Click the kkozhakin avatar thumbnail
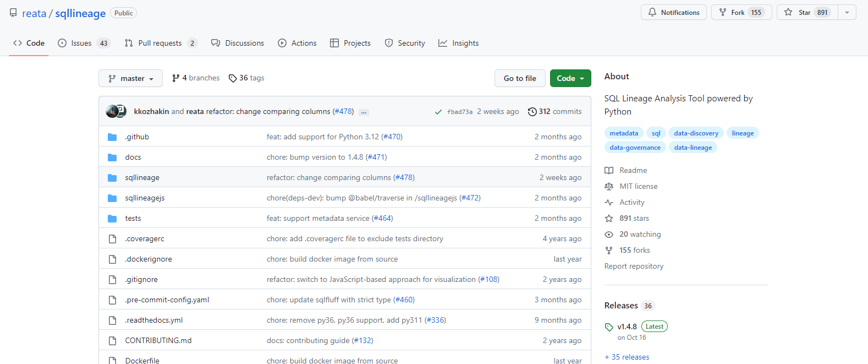The image size is (868, 364). tap(113, 111)
